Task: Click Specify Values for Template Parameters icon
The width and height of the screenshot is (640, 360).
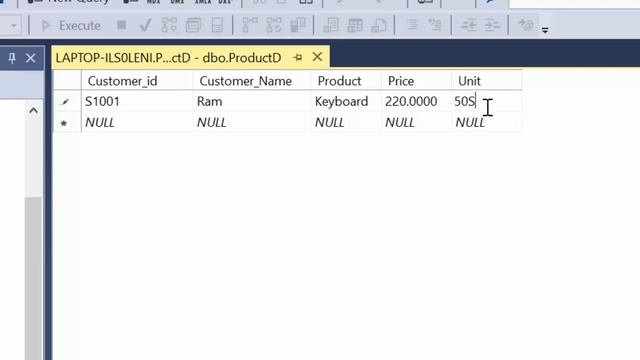Action: 525,25
